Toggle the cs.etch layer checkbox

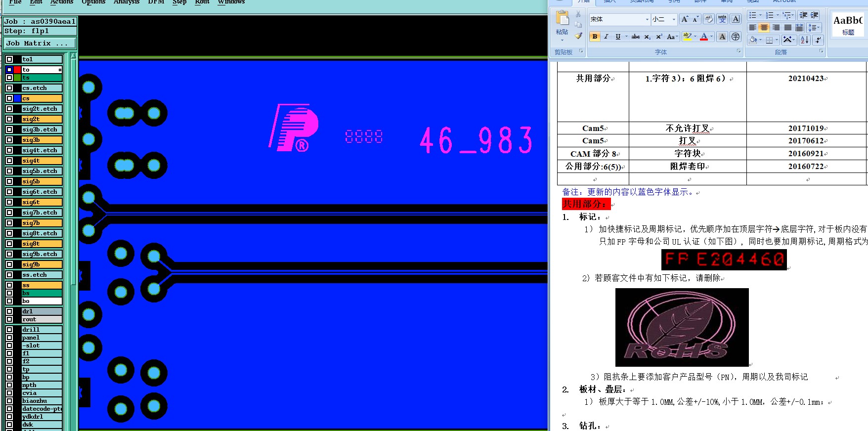coord(9,88)
